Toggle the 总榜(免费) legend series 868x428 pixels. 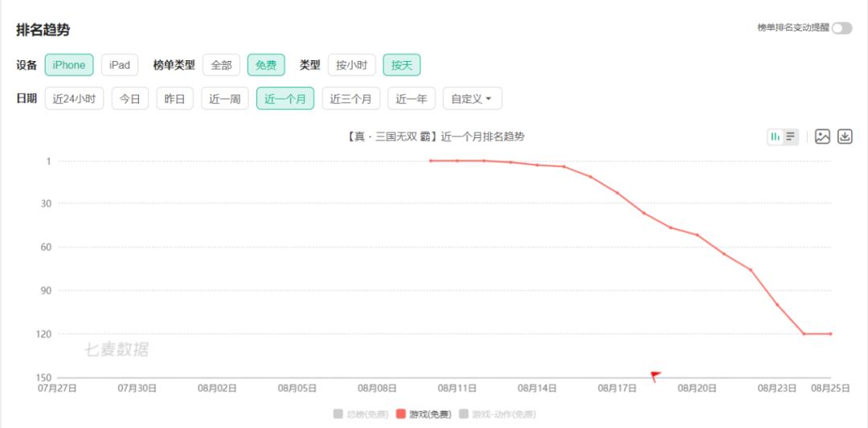point(361,414)
